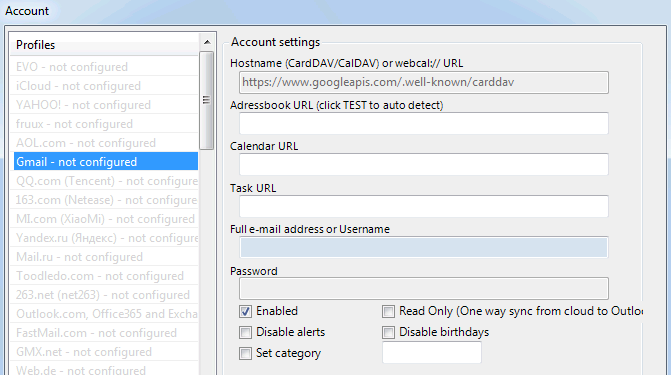Click the profiles list scroll up arrow
Viewport: 671px width, 375px height.
207,42
